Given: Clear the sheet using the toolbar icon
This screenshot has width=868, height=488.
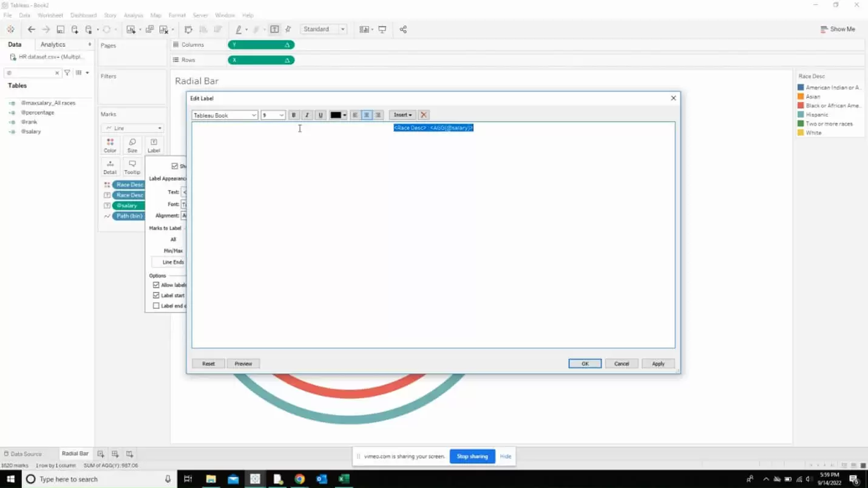Looking at the screenshot, I should pos(163,29).
